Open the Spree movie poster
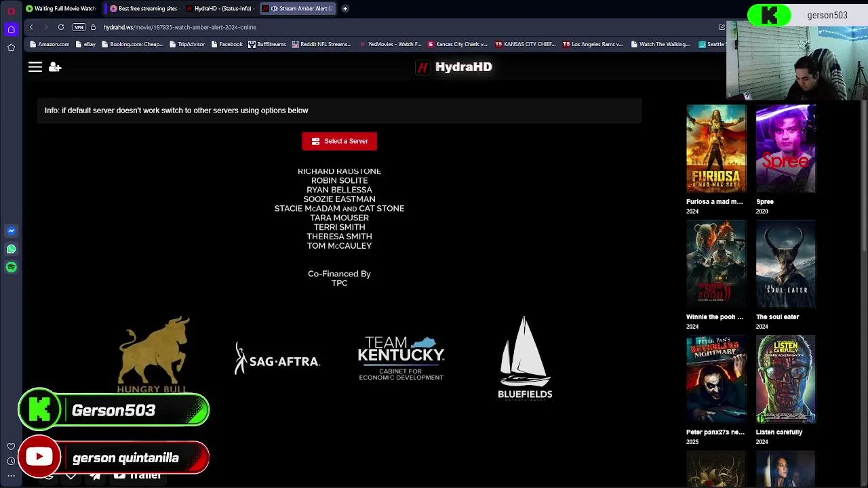Viewport: 868px width, 488px height. (786, 148)
